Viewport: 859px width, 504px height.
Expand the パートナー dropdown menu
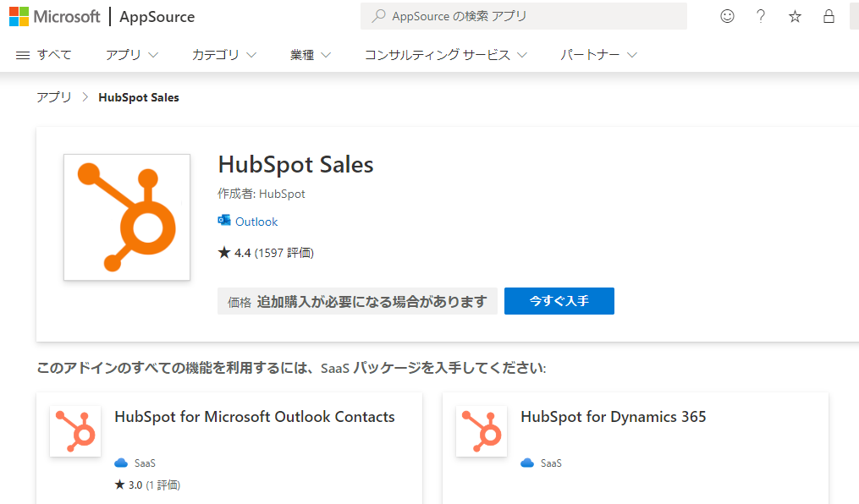(599, 55)
